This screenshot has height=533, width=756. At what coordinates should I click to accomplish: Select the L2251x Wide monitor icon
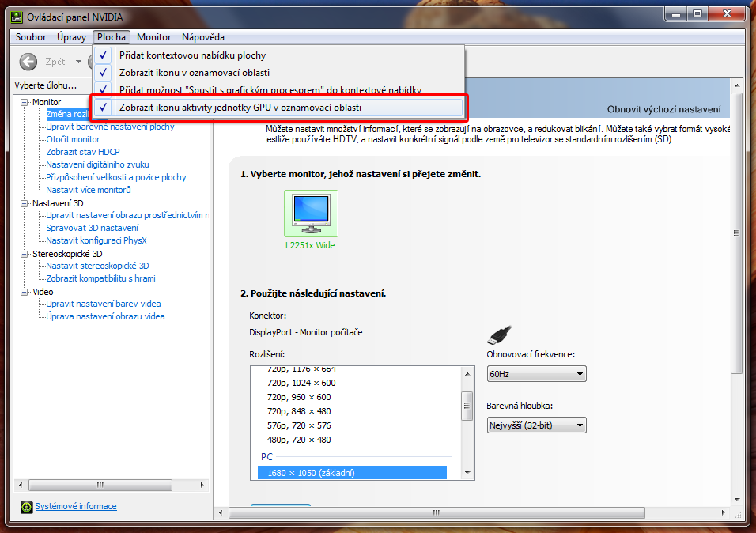coord(311,214)
